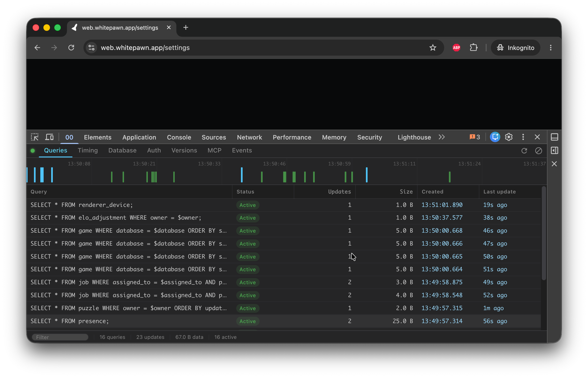Select the presence query row

tap(284, 321)
